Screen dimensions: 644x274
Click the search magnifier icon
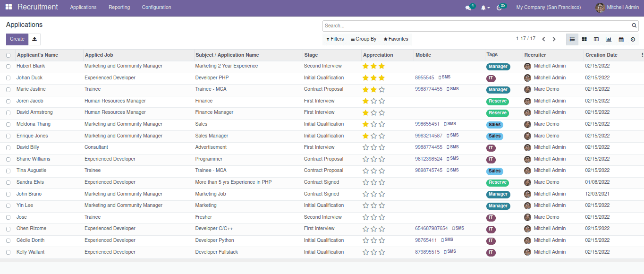(634, 26)
